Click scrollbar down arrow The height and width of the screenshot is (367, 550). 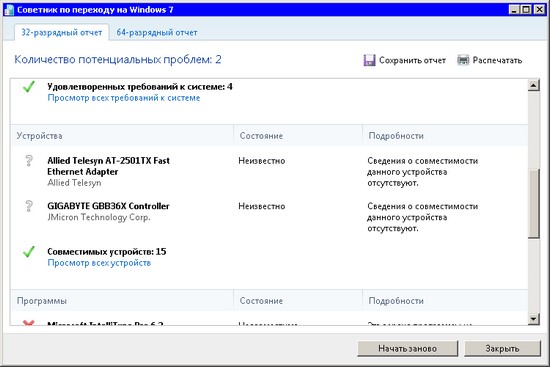[x=534, y=319]
